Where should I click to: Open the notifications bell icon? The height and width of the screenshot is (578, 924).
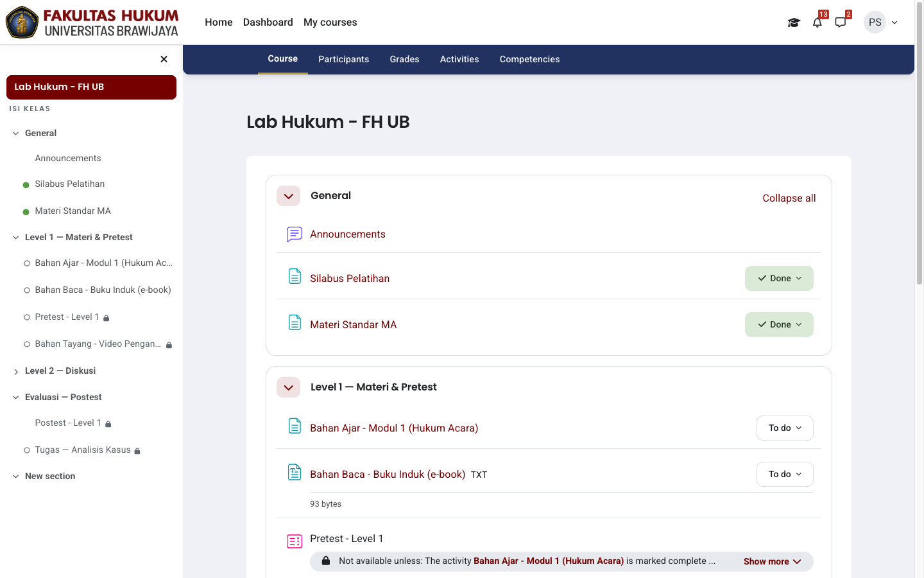[817, 22]
